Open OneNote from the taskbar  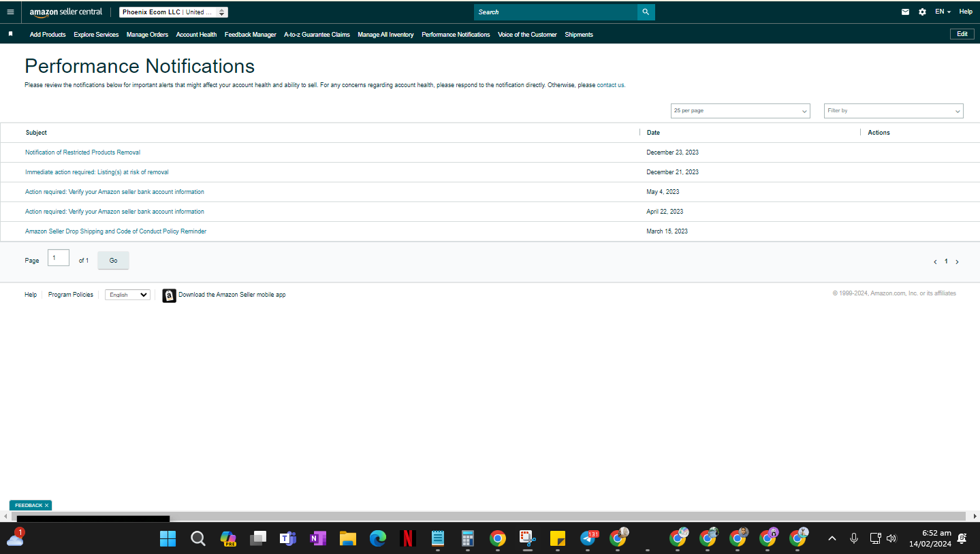coord(318,538)
